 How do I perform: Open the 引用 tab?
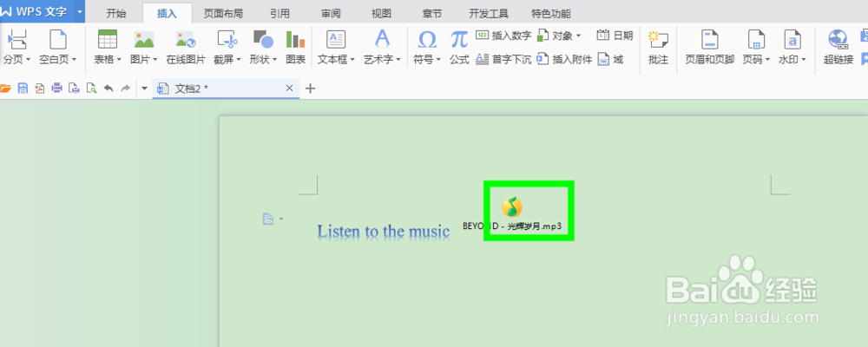click(x=279, y=14)
